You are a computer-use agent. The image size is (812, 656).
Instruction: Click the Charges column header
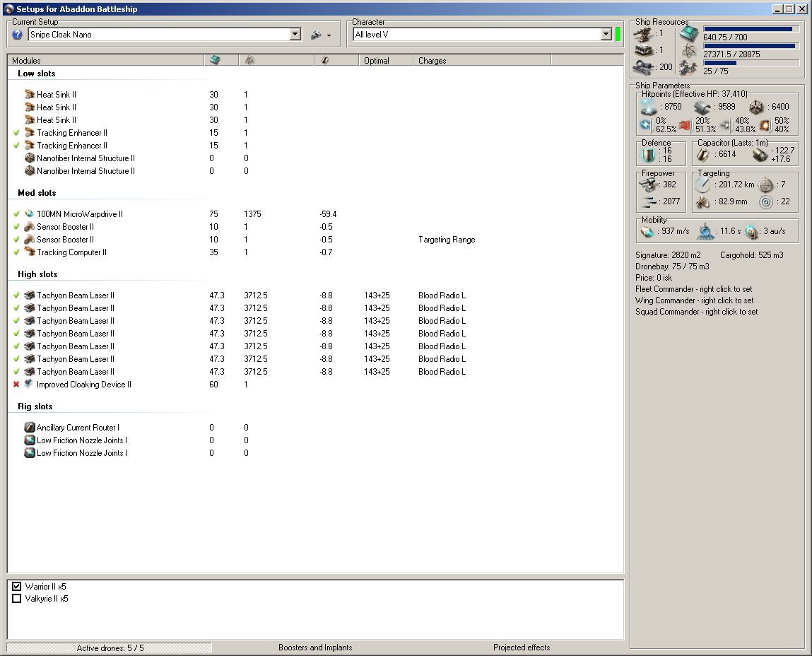coord(481,60)
